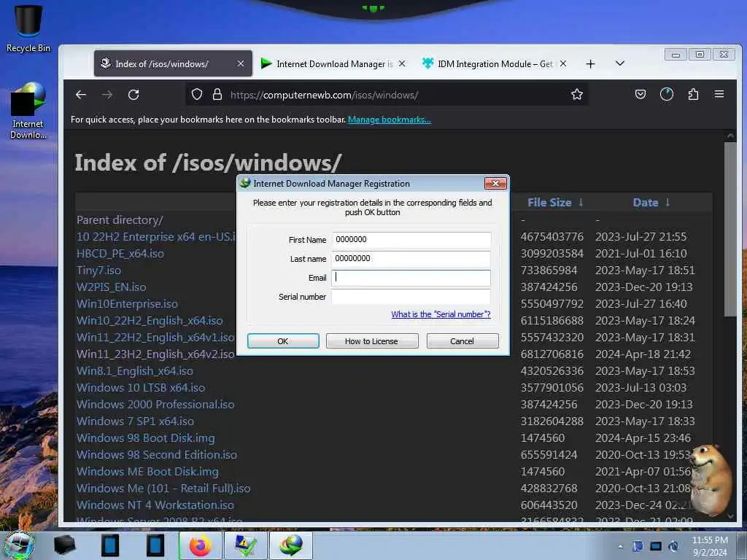Viewport: 747px width, 560px height.
Task: Expand the list all tabs chevron
Action: coord(620,63)
